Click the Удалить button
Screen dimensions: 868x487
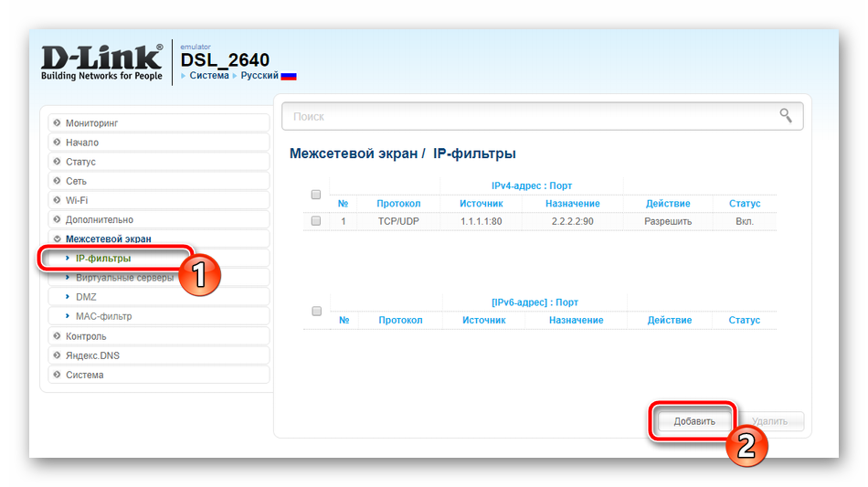coord(769,421)
